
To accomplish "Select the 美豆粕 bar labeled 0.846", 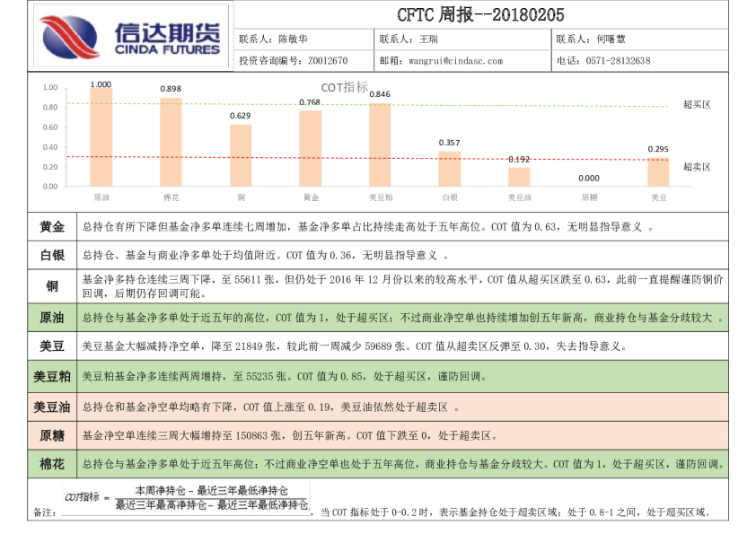I will pyautogui.click(x=380, y=144).
